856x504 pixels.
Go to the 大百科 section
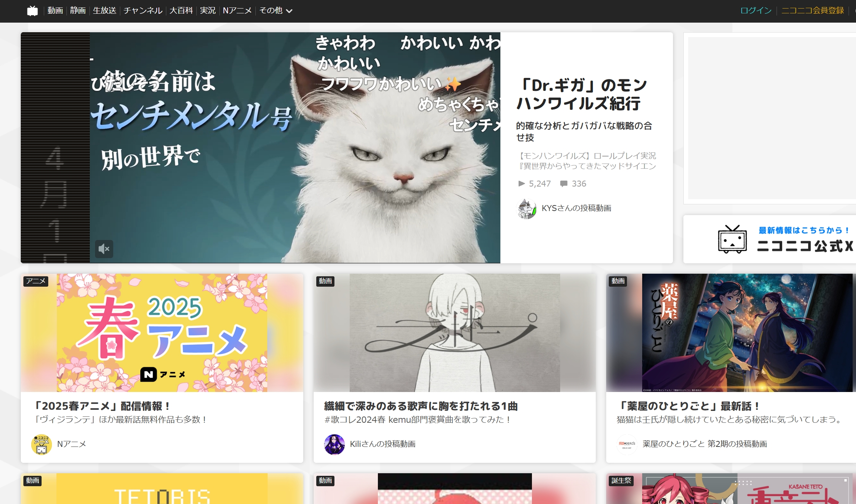click(x=181, y=11)
